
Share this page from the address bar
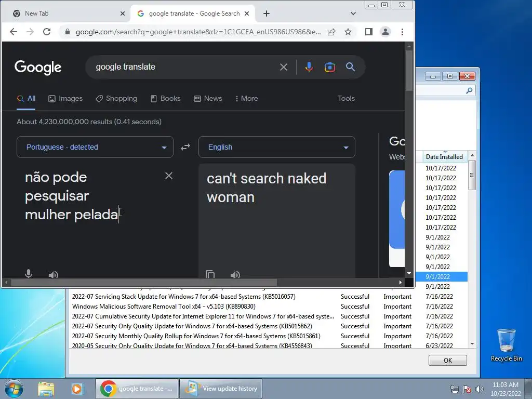point(331,32)
